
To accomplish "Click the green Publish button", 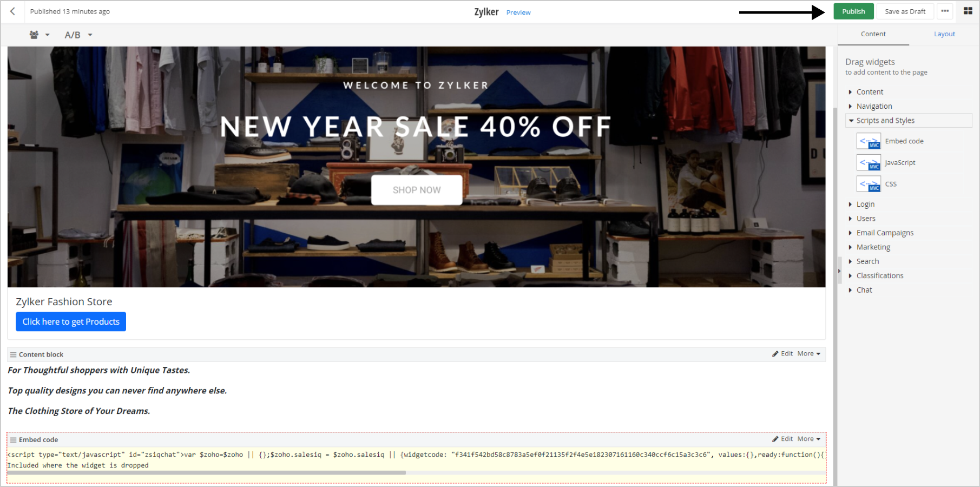I will point(853,11).
